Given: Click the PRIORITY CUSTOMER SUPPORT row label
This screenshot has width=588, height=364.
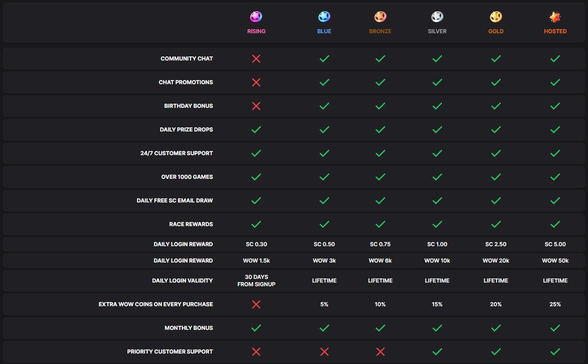Looking at the screenshot, I should point(170,352).
